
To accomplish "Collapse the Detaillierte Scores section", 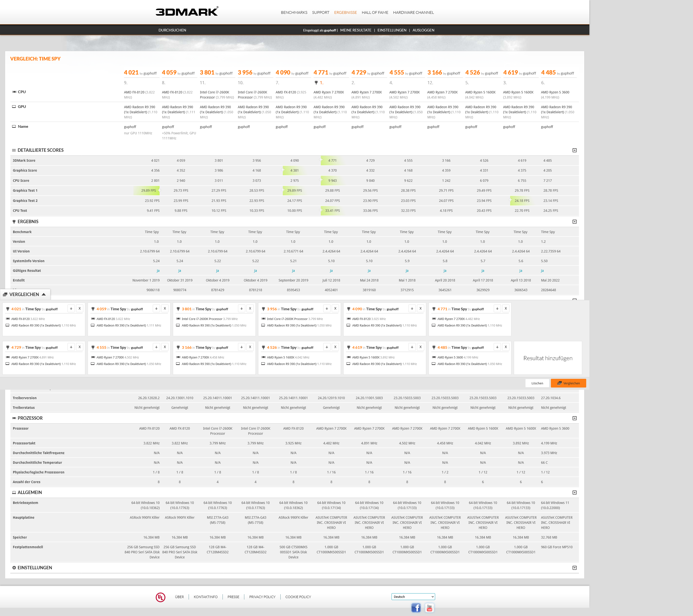I will 575,151.
